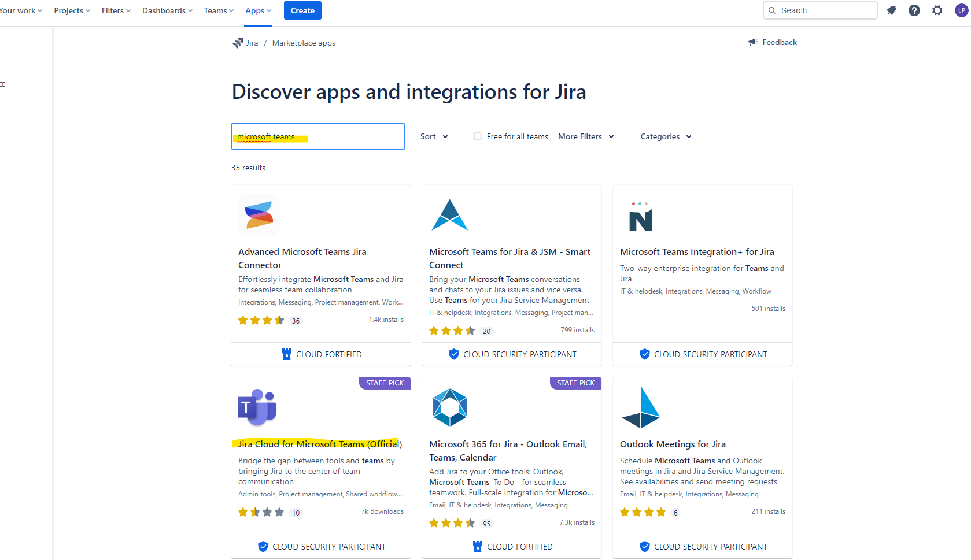
Task: Click the Advanced Microsoft Teams Jira Connector logo
Action: coord(259,214)
